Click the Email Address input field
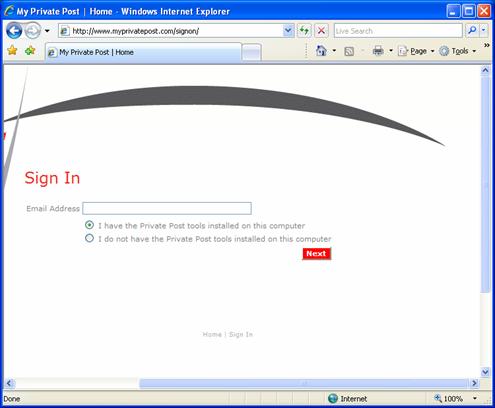 (167, 208)
